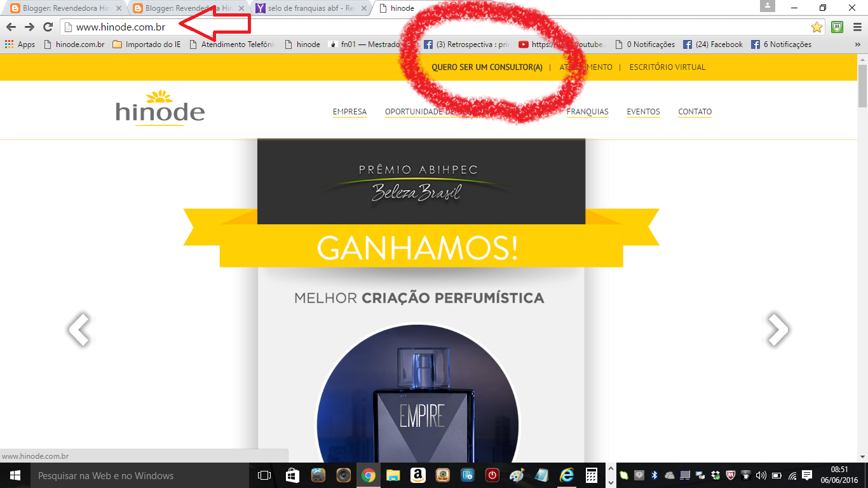Image resolution: width=868 pixels, height=488 pixels.
Task: Open the volume control in the system tray
Action: coord(762,475)
